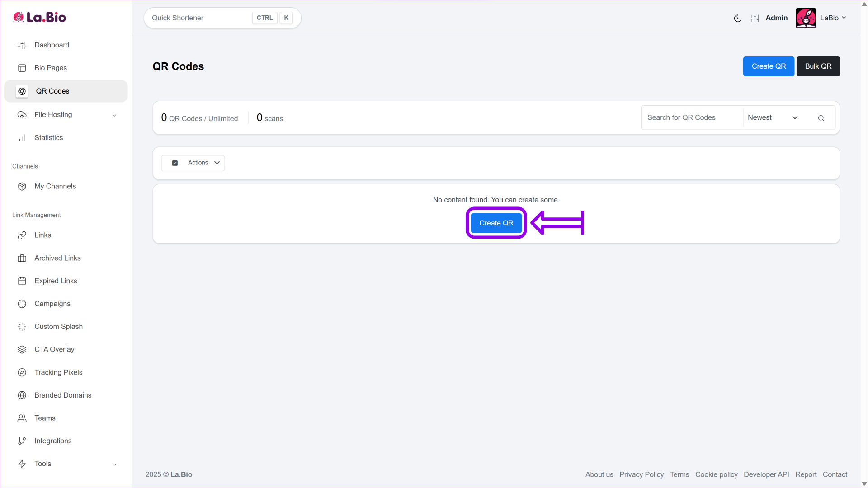Toggle dark mode moon icon

tap(738, 18)
